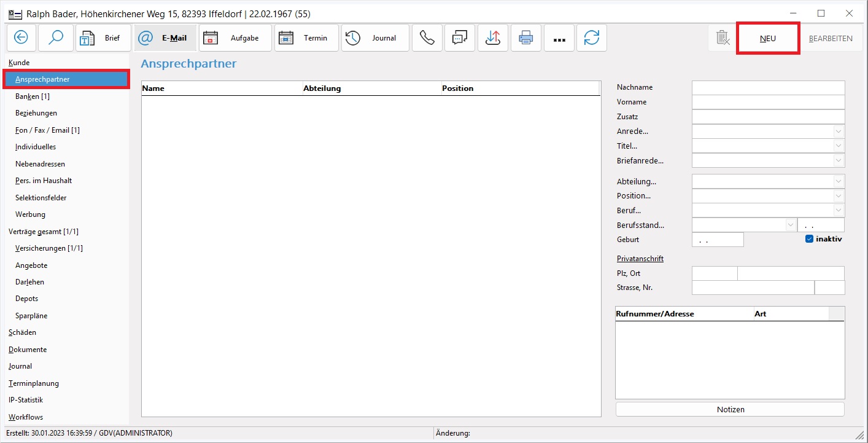This screenshot has height=443, width=868.
Task: Expand the Berufsstand dropdown
Action: click(x=790, y=225)
